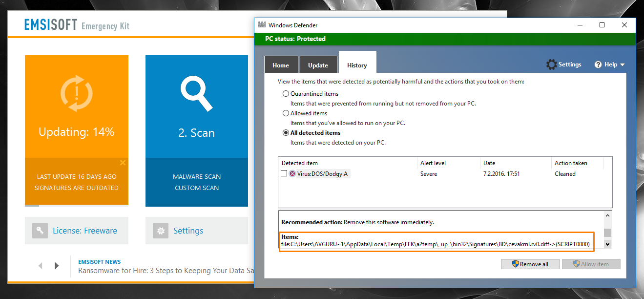Click date cell 7.2.2016. 17:51
Viewport: 644px width, 299px height.
click(x=501, y=174)
